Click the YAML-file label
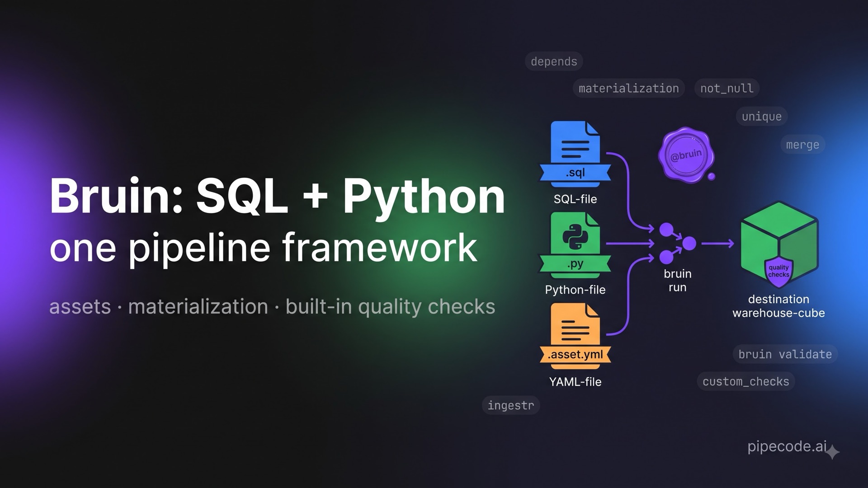Screen dimensions: 868x488 [575, 382]
